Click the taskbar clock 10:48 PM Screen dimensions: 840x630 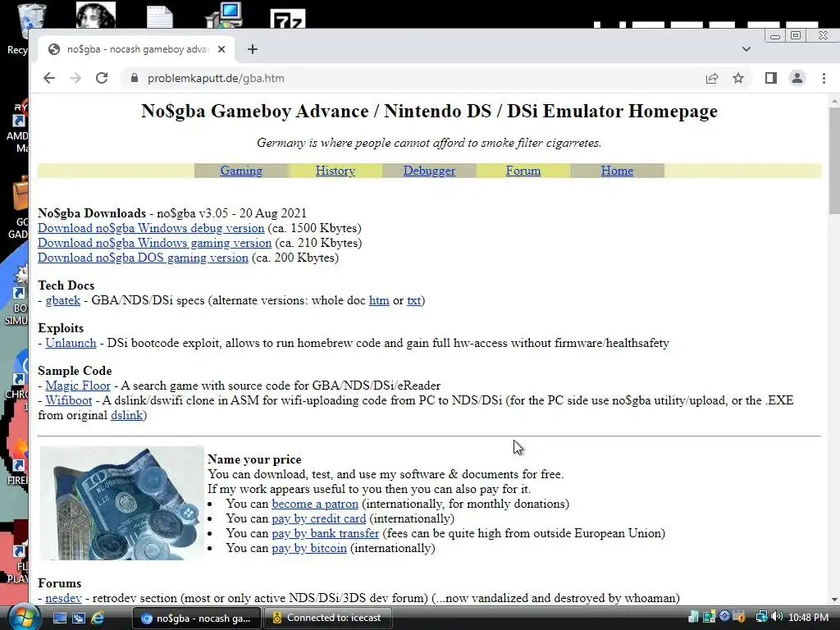(808, 618)
